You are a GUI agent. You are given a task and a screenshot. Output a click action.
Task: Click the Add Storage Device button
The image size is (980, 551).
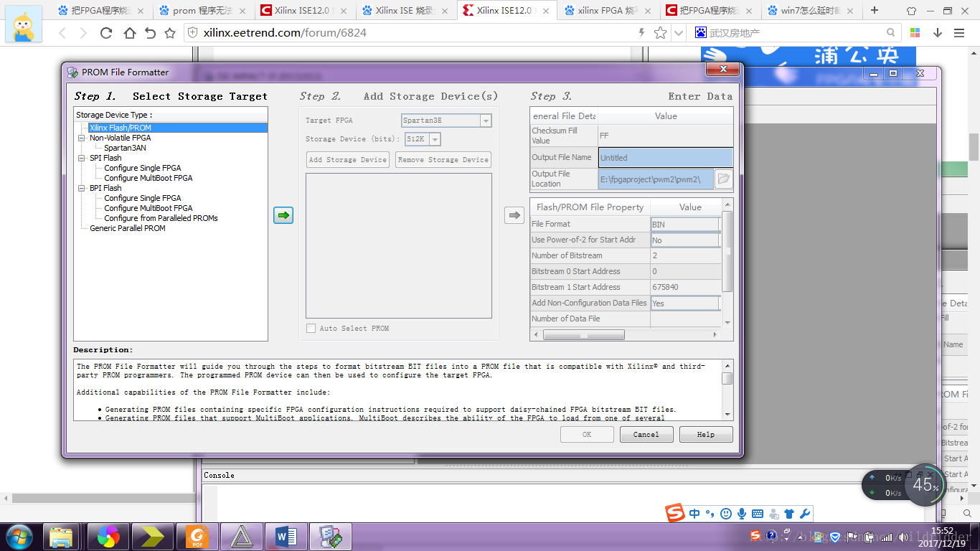pyautogui.click(x=348, y=159)
